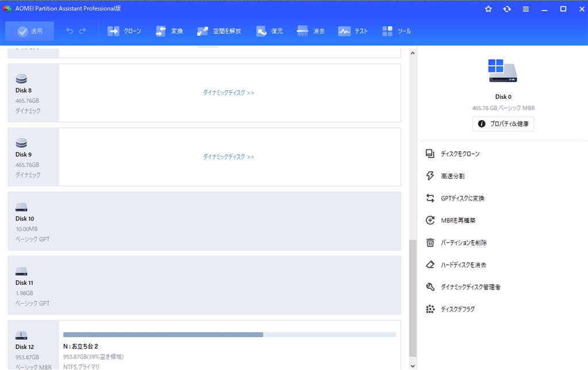This screenshot has height=370, width=588.
Task: Select the Disk 9 icon
Action: [x=21, y=143]
